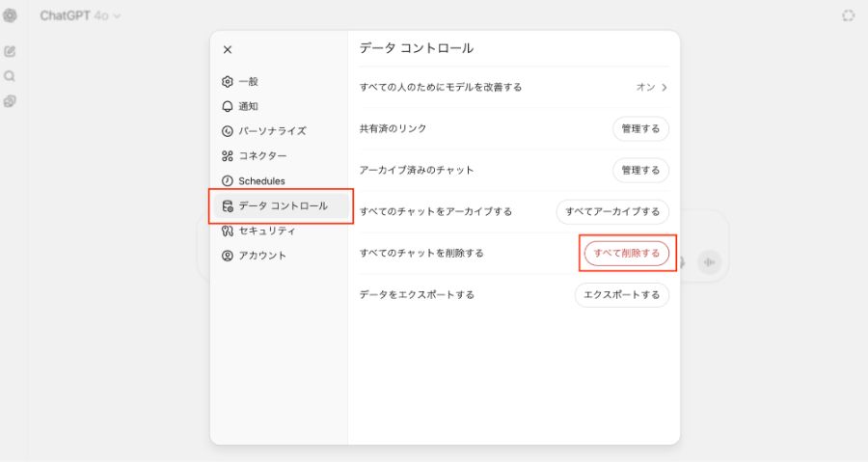Click the 共有済のリンク label

point(393,129)
